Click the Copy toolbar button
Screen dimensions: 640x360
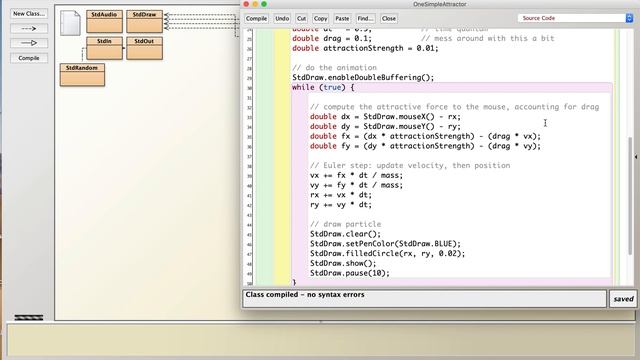pos(320,18)
